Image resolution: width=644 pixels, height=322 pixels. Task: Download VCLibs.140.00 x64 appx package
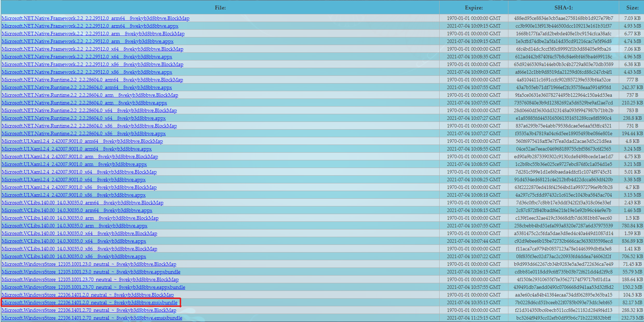point(74,241)
